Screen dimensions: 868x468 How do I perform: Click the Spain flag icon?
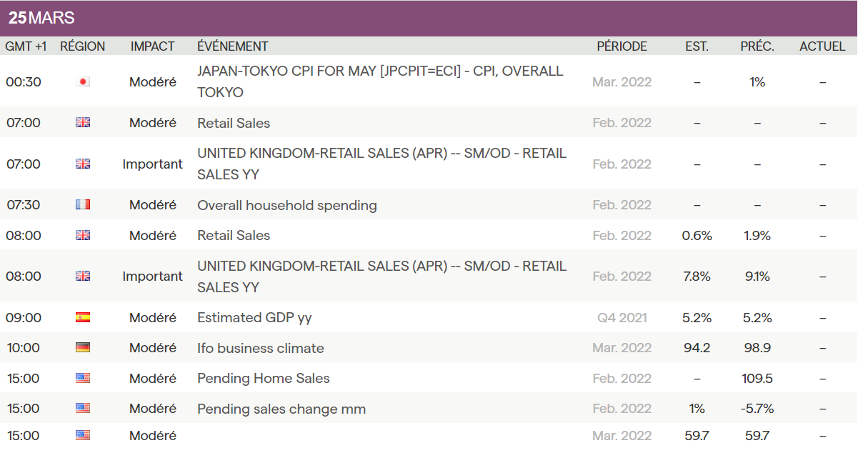coord(83,317)
